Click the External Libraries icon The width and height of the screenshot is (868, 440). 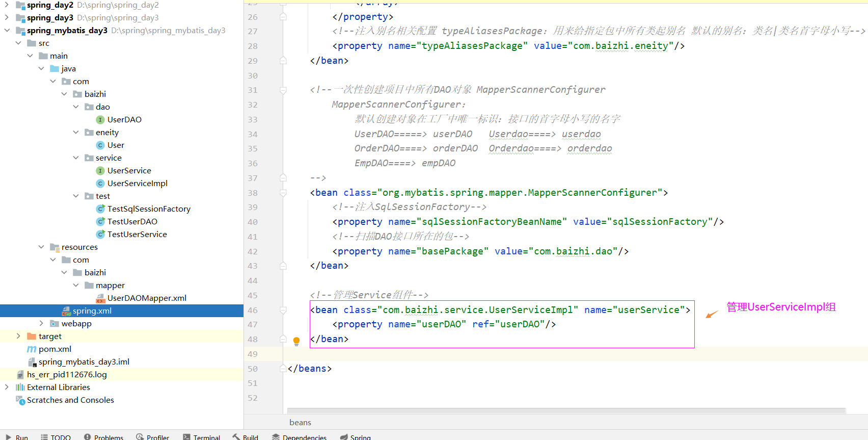(x=20, y=387)
